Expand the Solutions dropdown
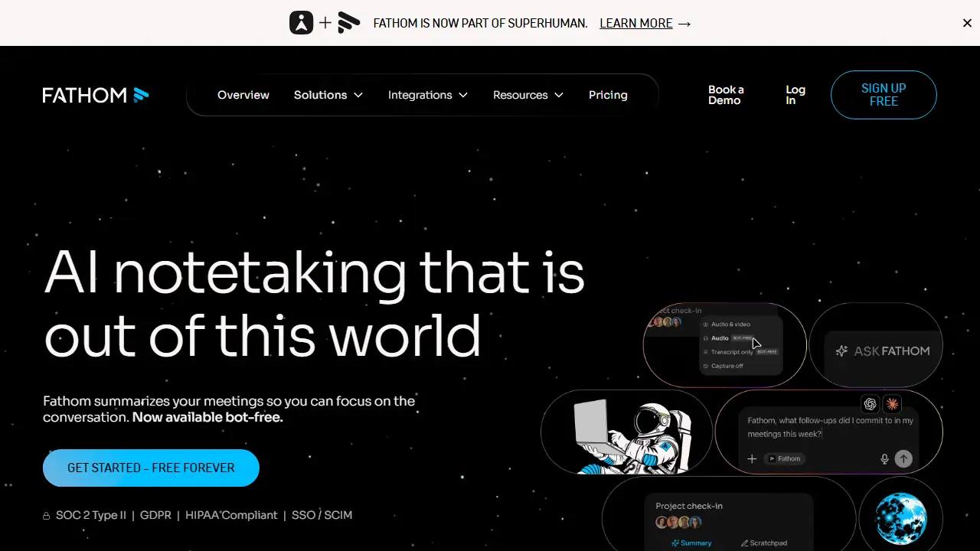 click(x=328, y=95)
